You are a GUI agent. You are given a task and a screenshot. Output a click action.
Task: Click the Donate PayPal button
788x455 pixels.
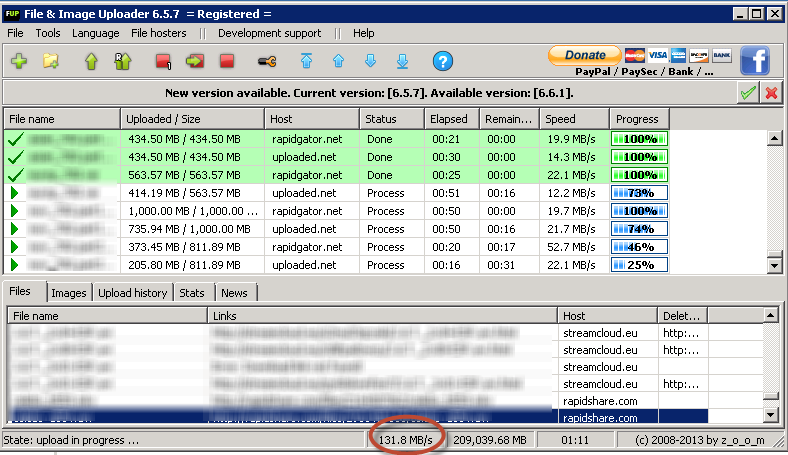(585, 55)
